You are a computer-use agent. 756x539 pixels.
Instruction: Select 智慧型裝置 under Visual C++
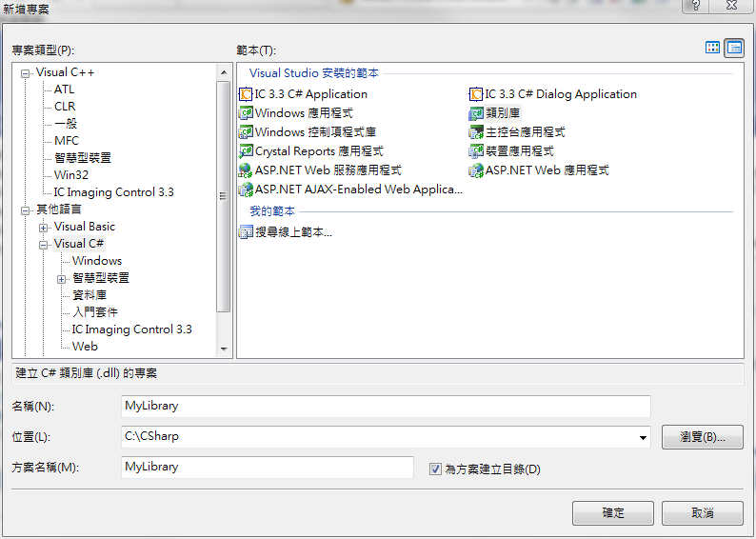point(83,158)
